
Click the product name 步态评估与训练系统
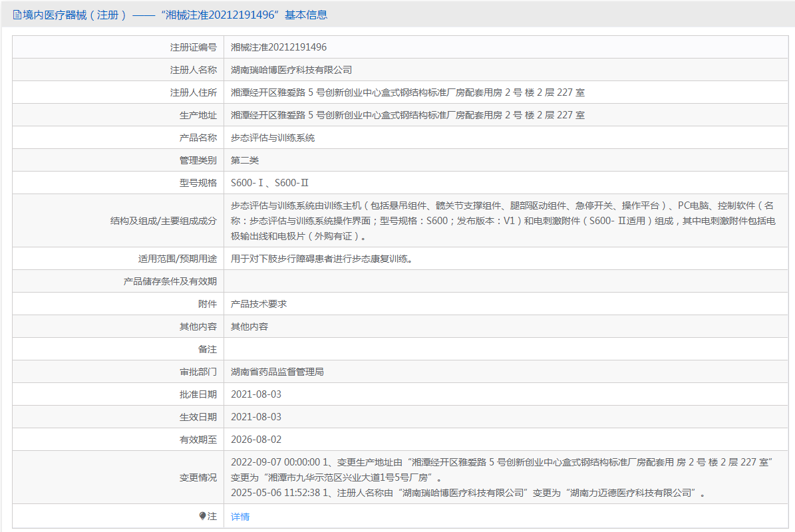[x=273, y=138]
